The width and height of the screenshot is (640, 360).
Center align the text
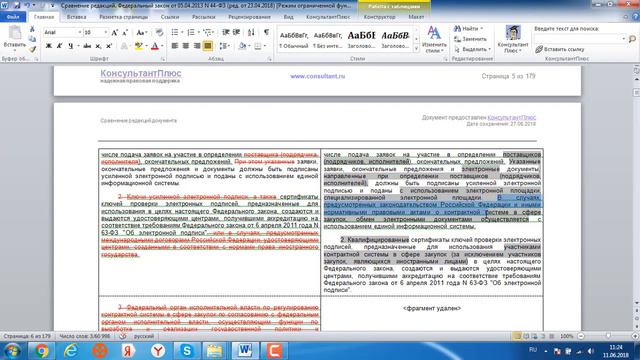[x=186, y=46]
